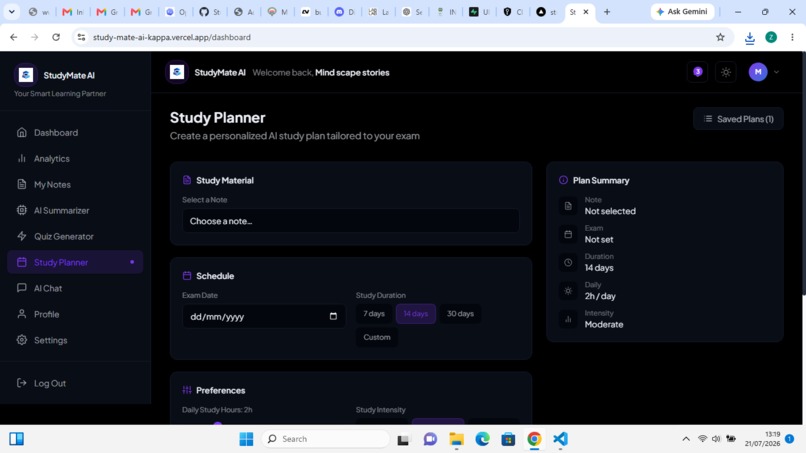Click StudyMate AI sidebar logo icon
This screenshot has width=806, height=453.
(26, 75)
